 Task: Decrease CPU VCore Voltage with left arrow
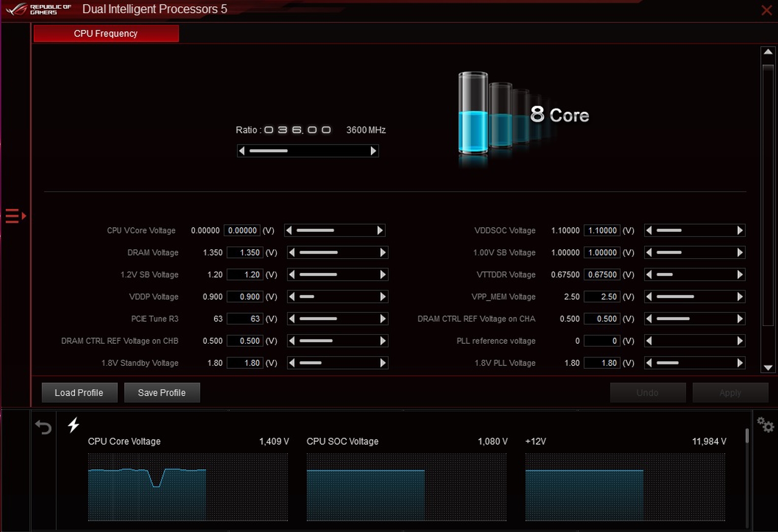coord(289,230)
